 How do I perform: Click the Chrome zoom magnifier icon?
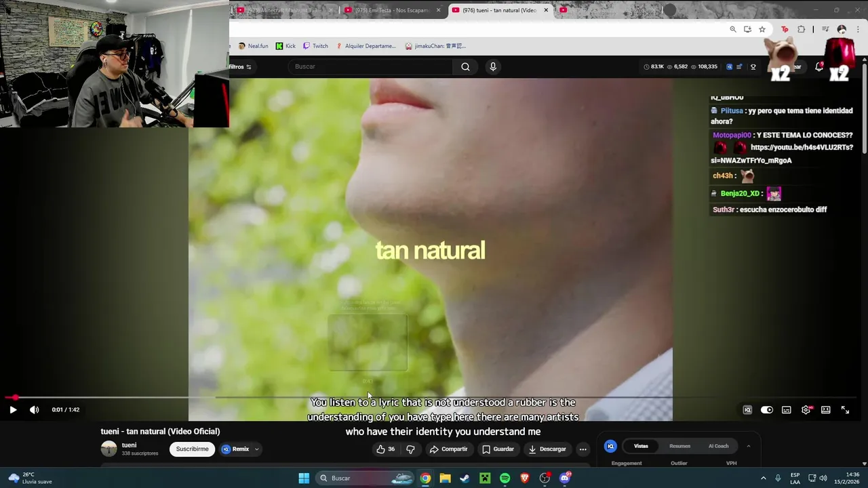[733, 29]
